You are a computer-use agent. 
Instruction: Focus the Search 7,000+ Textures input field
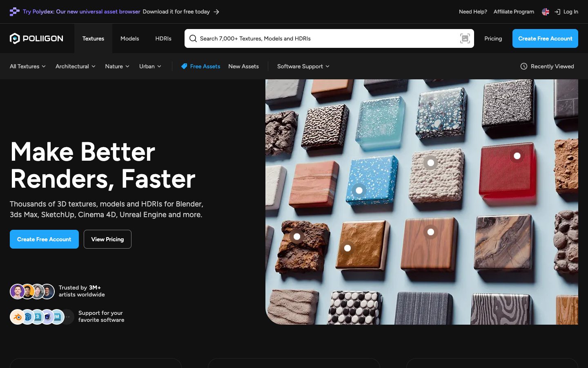pos(329,38)
